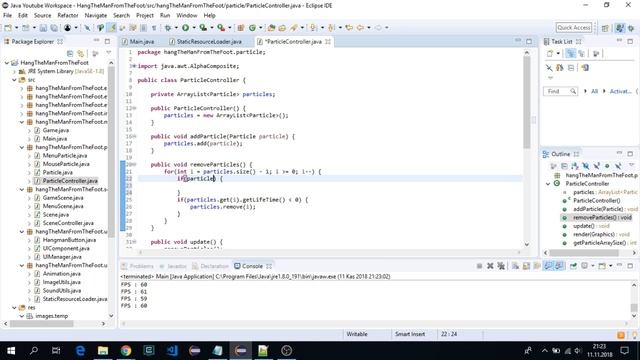Toggle Categorized view in Task List
The height and width of the screenshot is (360, 640).
pyautogui.click(x=571, y=53)
